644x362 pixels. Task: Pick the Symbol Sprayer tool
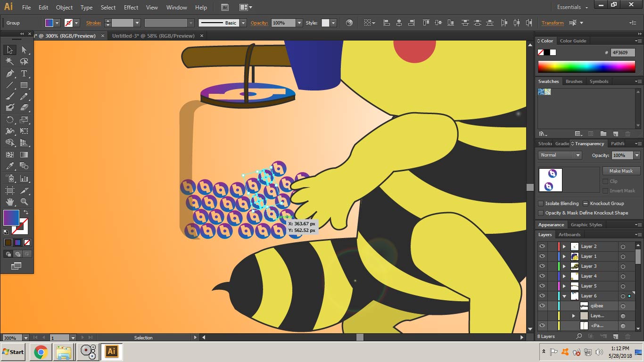(10, 179)
